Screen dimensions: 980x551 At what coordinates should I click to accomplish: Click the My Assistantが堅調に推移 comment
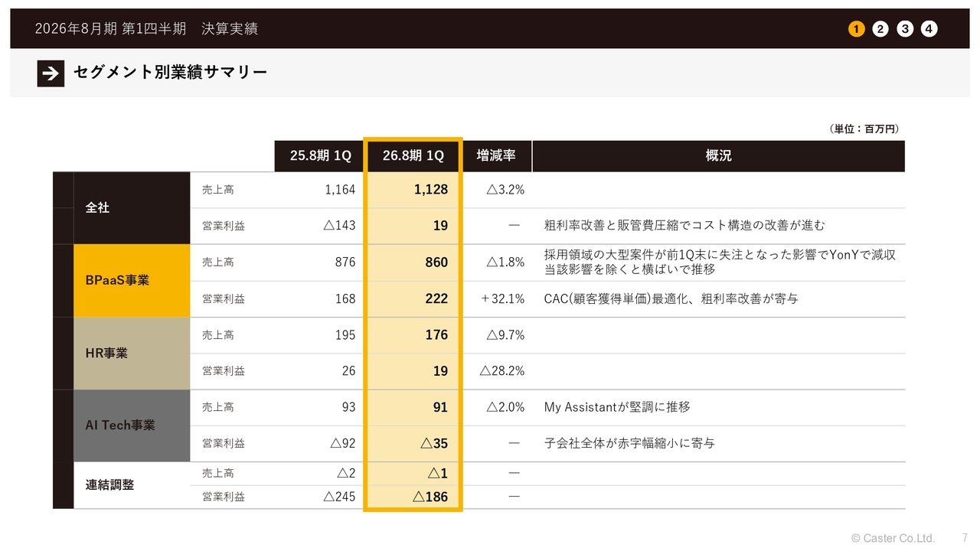tap(617, 407)
